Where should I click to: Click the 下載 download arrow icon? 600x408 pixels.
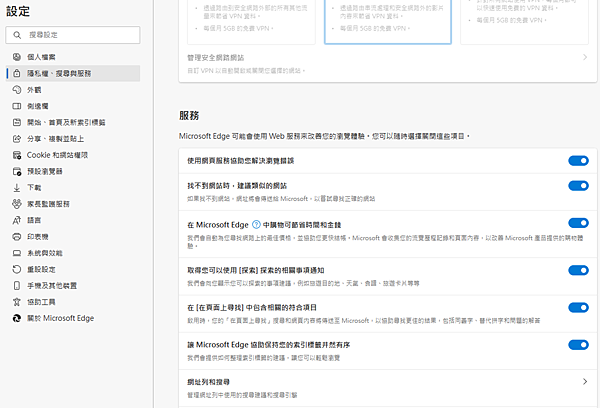(x=16, y=188)
